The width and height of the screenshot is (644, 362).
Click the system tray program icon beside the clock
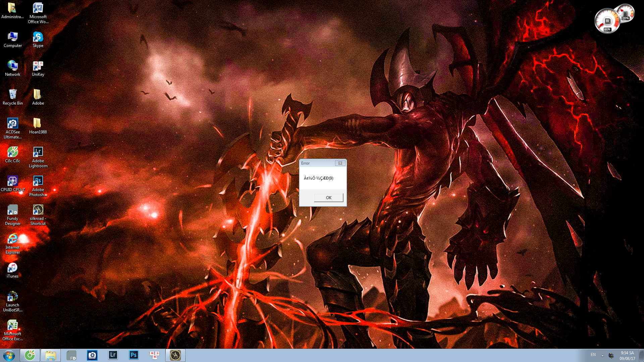[611, 355]
